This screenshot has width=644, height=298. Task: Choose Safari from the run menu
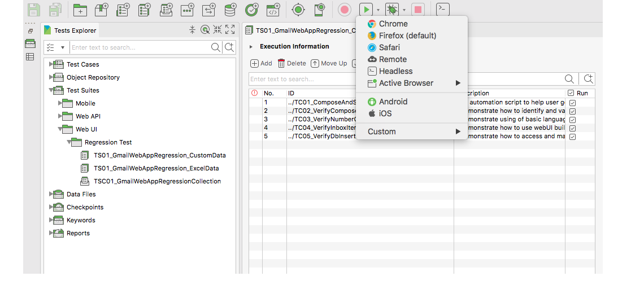pyautogui.click(x=411, y=47)
